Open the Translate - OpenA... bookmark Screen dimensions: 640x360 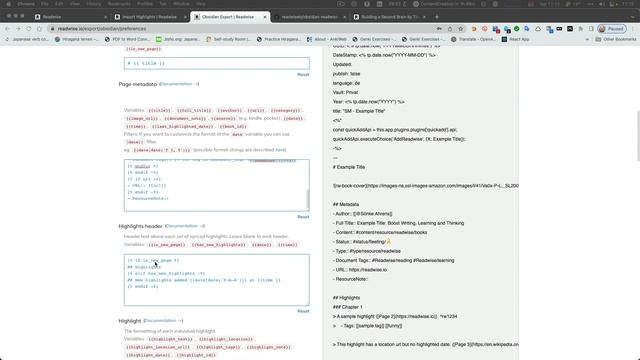coord(473,39)
